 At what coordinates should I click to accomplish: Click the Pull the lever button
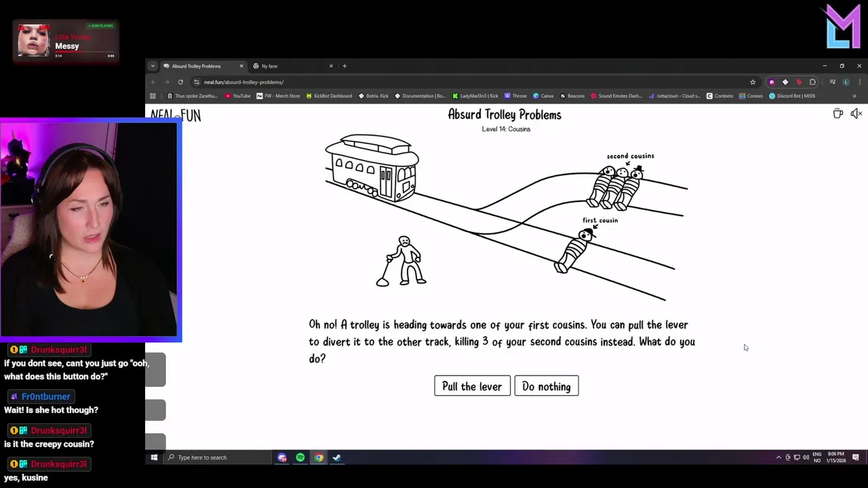472,386
